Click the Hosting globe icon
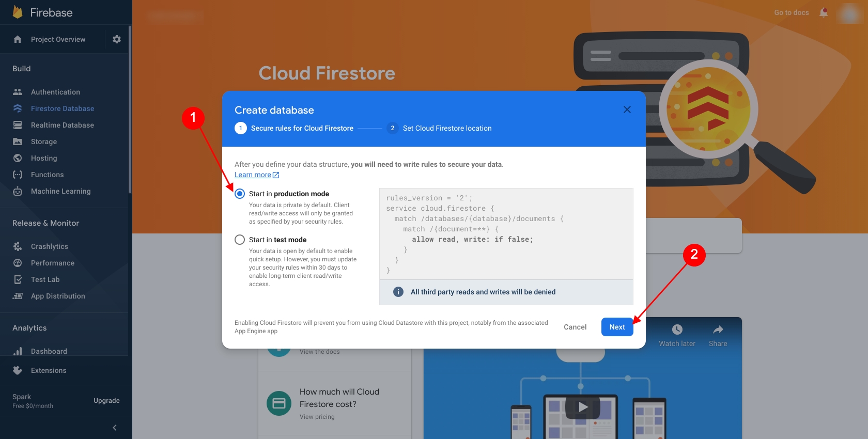 pyautogui.click(x=18, y=158)
